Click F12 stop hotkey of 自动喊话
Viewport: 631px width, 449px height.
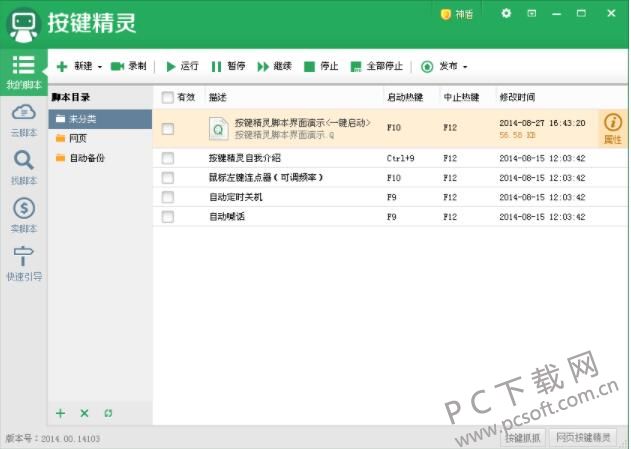(x=450, y=217)
